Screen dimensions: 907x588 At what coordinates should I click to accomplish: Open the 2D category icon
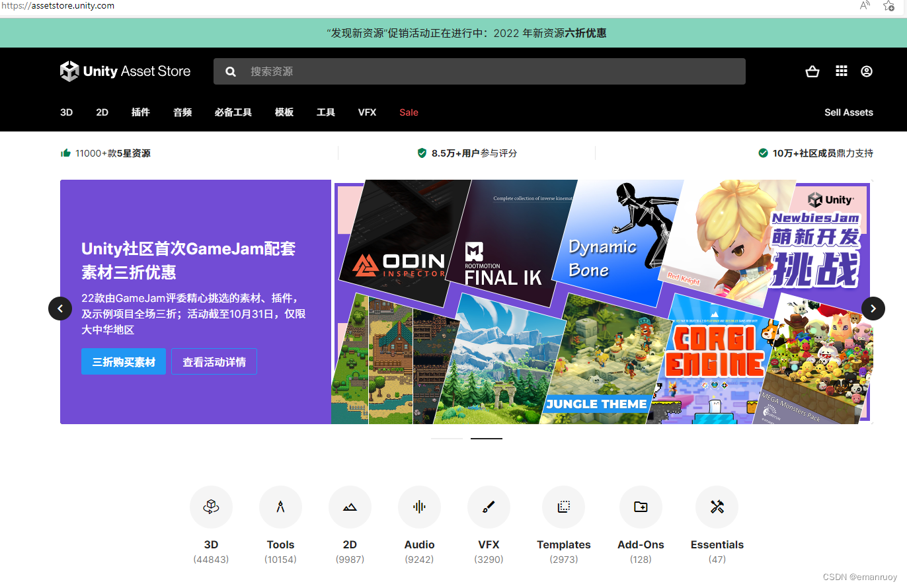point(350,507)
